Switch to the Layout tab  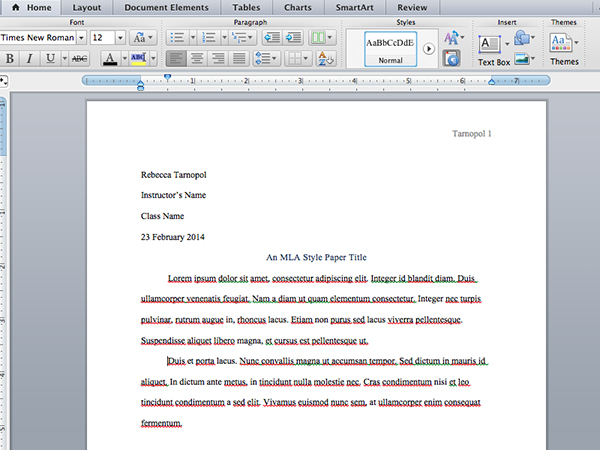point(87,7)
